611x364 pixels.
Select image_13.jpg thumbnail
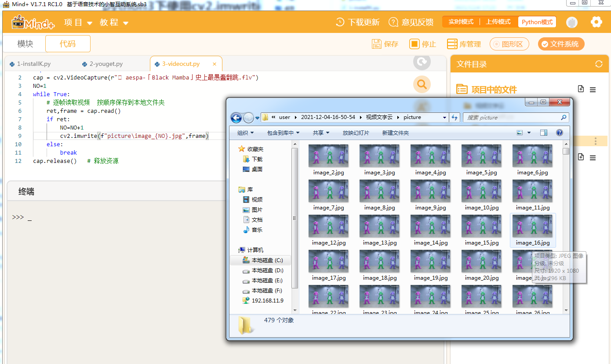click(x=380, y=231)
